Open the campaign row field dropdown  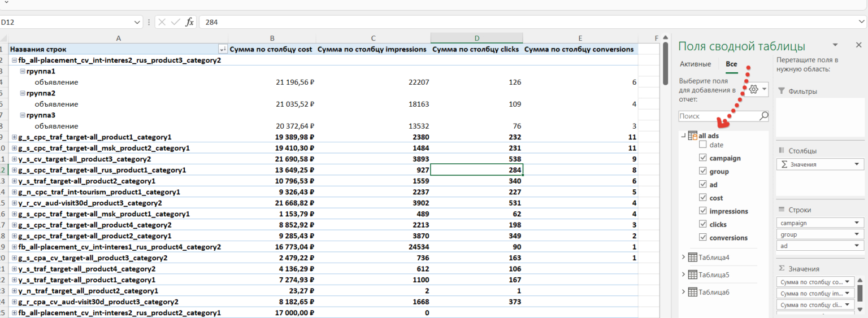[x=857, y=223]
